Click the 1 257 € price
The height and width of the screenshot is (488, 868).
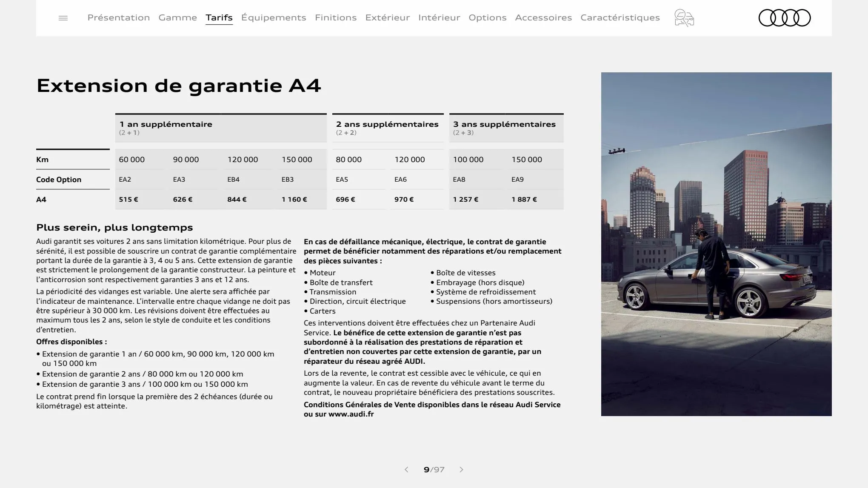(466, 200)
